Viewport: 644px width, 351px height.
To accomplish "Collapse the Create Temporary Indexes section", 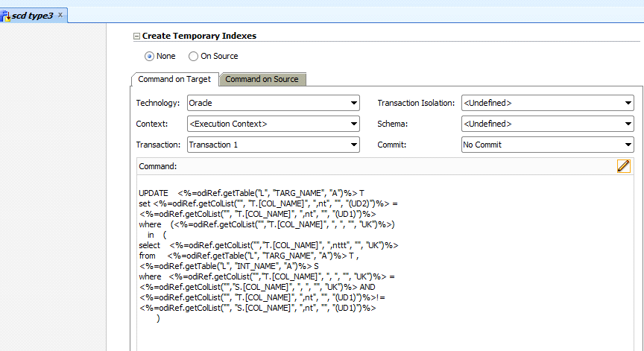I will click(x=136, y=36).
